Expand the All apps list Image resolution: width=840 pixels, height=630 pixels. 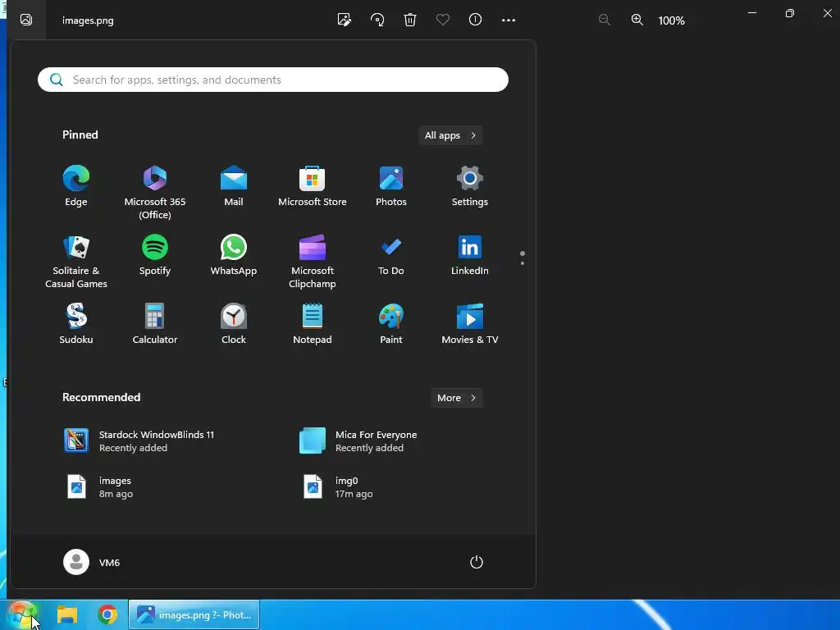click(450, 135)
